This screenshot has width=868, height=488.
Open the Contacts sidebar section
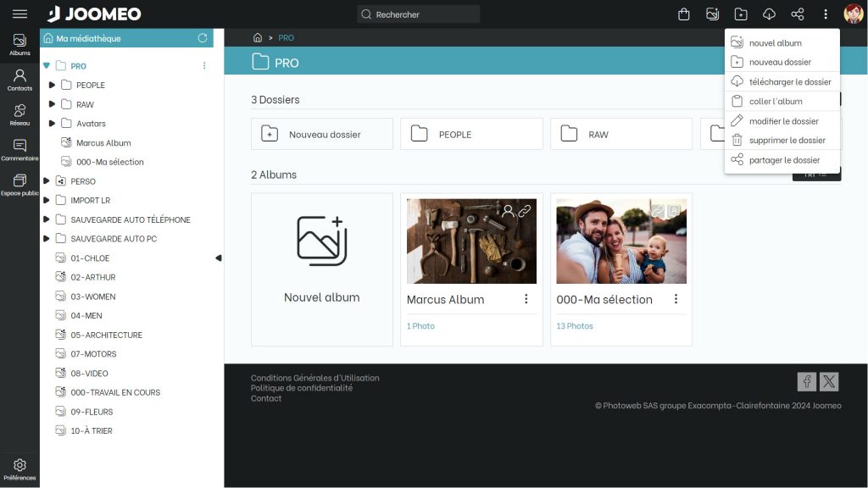click(19, 80)
